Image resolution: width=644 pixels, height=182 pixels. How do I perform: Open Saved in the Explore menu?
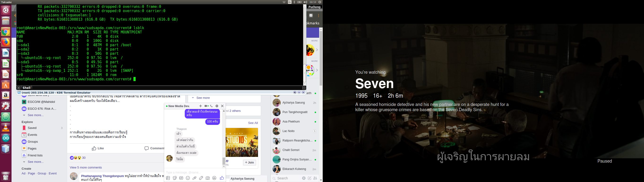coord(32,128)
